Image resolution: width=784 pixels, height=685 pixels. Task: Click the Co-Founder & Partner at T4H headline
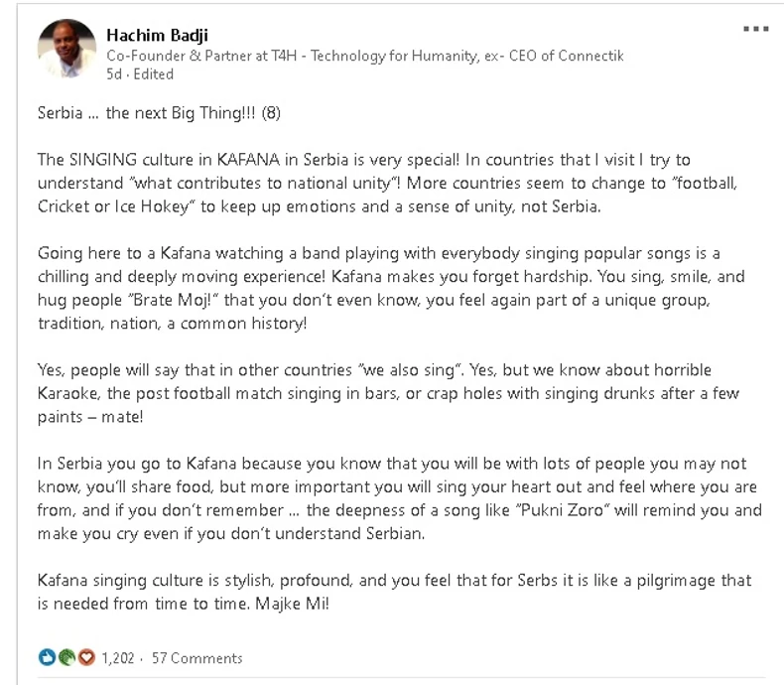point(364,56)
